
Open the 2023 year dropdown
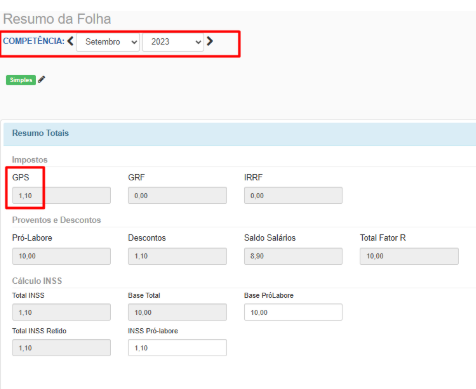click(173, 42)
